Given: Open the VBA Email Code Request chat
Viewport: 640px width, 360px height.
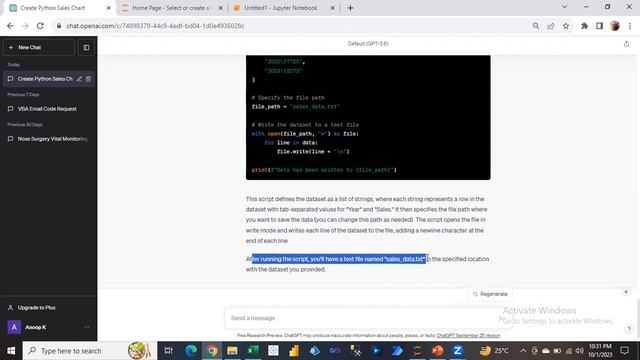Looking at the screenshot, I should (x=49, y=109).
